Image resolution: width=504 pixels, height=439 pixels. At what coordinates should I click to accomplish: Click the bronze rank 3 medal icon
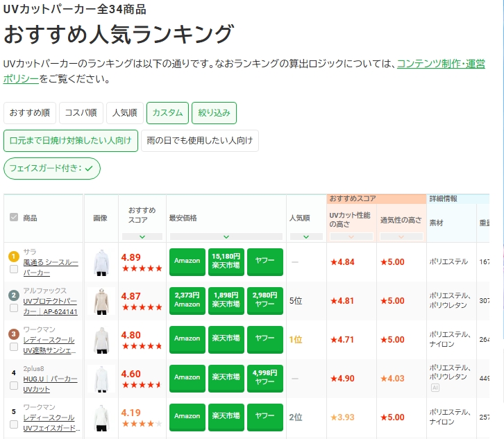(13, 334)
